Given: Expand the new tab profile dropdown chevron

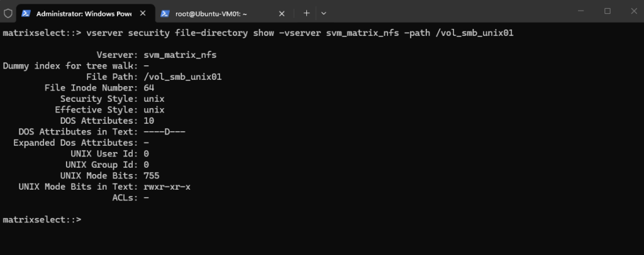Looking at the screenshot, I should point(324,14).
